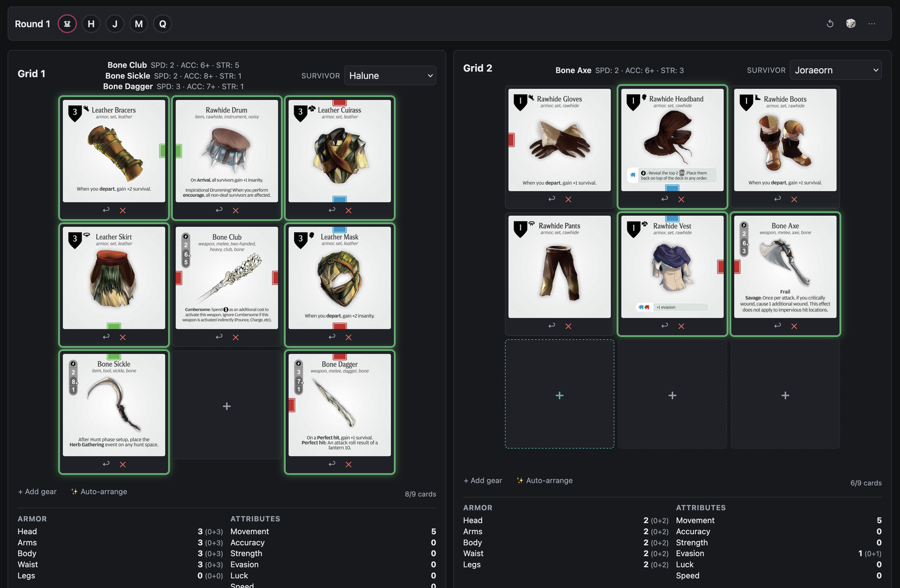The image size is (900, 588).
Task: Remove the Leather Bracers card
Action: coord(123,210)
